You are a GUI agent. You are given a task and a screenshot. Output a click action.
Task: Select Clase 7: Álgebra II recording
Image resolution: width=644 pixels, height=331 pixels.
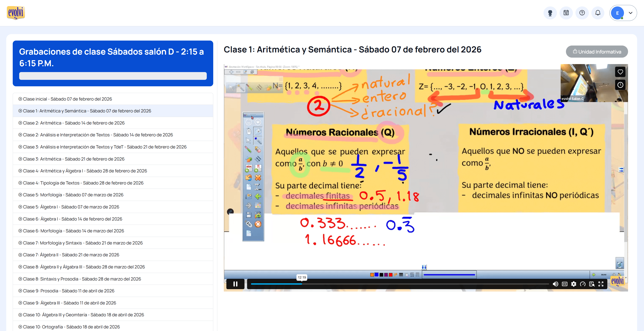click(113, 255)
